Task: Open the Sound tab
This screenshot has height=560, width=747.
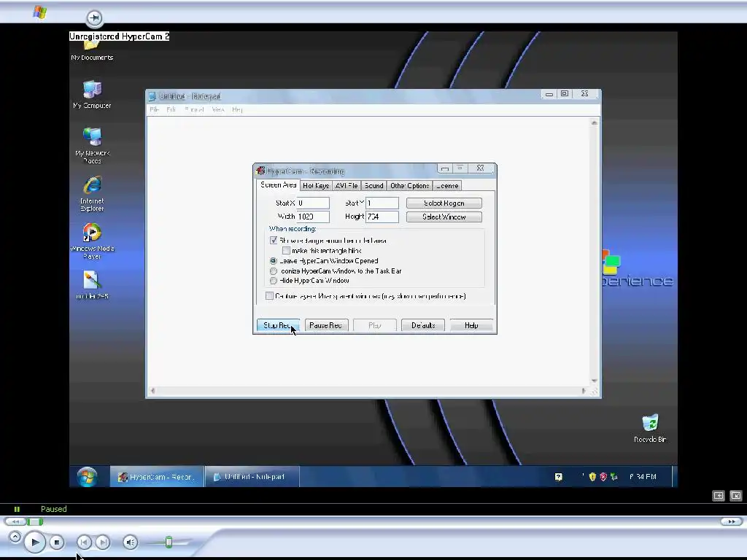Action: tap(374, 186)
